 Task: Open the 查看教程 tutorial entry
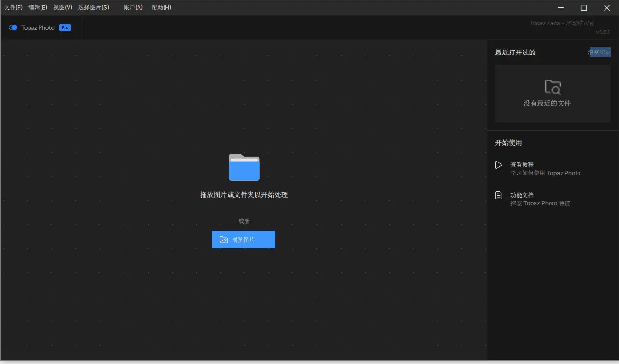(x=522, y=164)
